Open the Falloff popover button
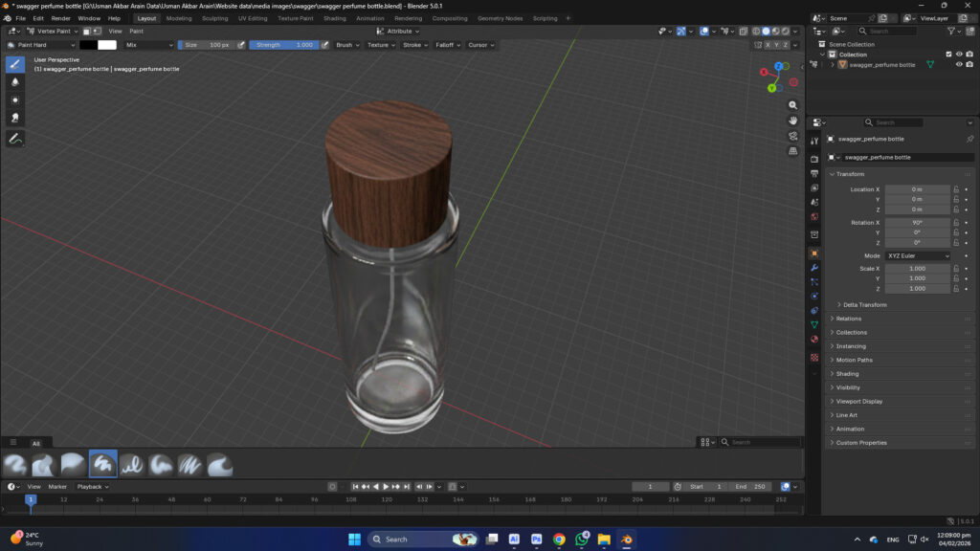Image resolution: width=980 pixels, height=551 pixels. (446, 45)
